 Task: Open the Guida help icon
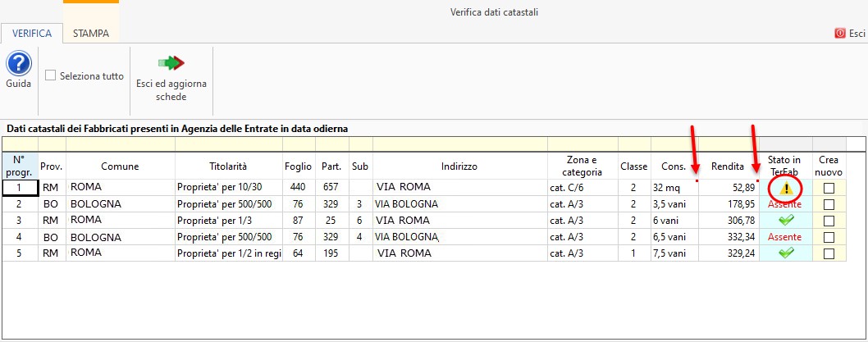18,64
